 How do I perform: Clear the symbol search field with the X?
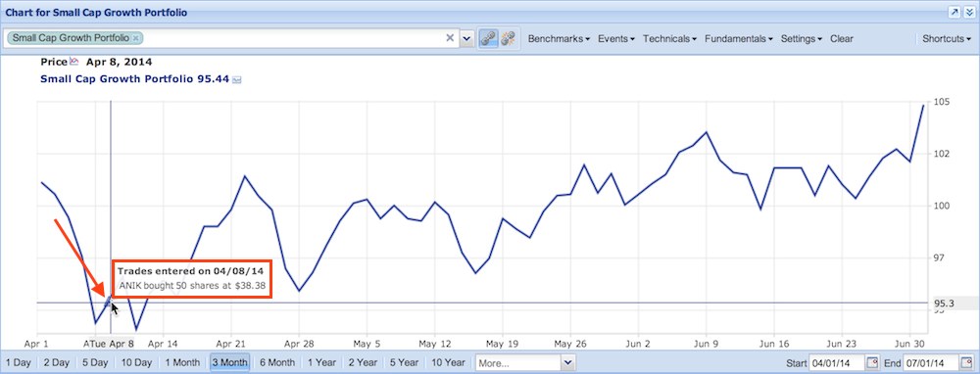[450, 38]
